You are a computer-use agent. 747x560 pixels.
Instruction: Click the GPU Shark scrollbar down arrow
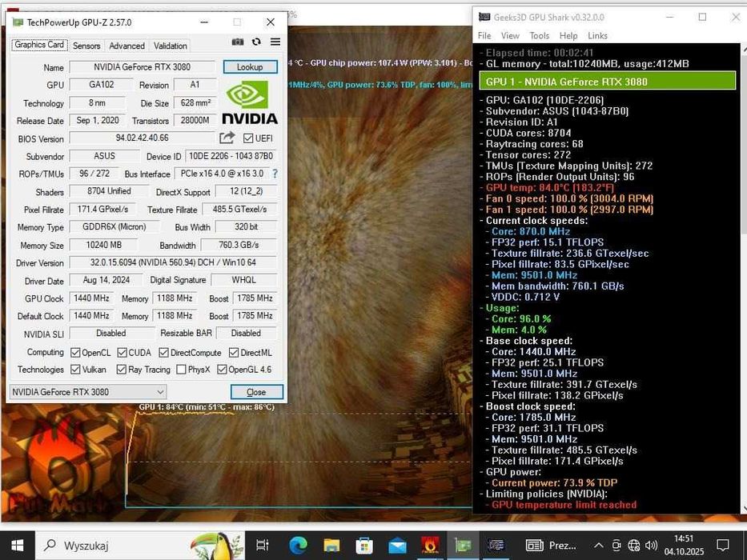[745, 508]
